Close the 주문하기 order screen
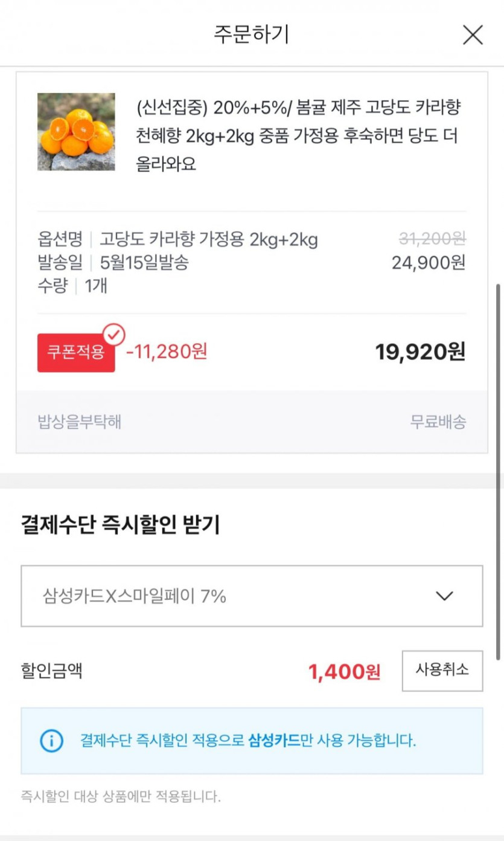Viewport: 504px width, 841px height. (x=473, y=35)
